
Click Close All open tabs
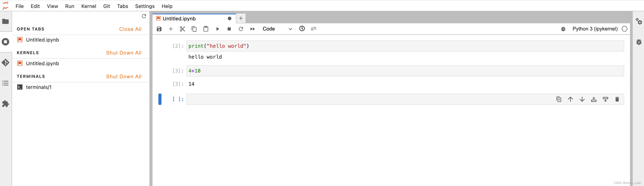130,29
